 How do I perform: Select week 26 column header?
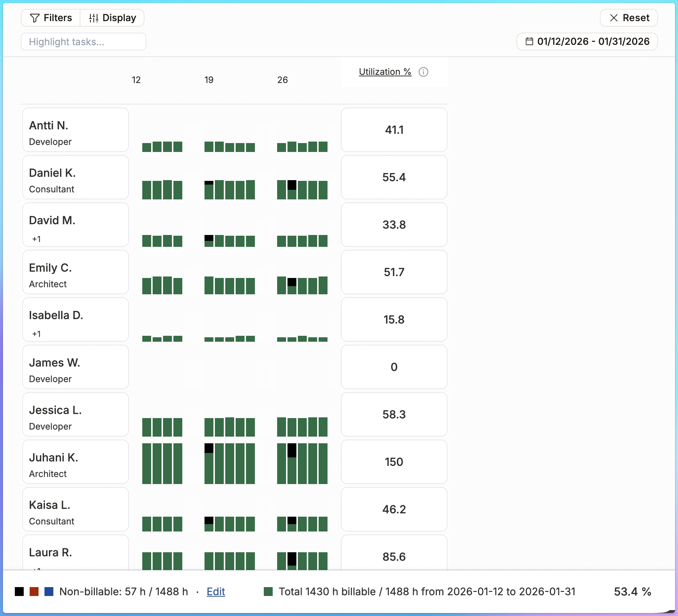tap(282, 80)
